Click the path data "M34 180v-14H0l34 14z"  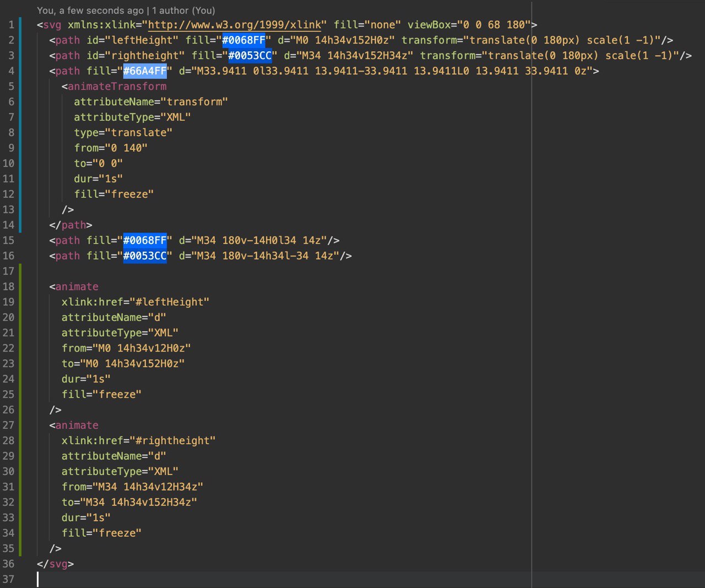[259, 240]
